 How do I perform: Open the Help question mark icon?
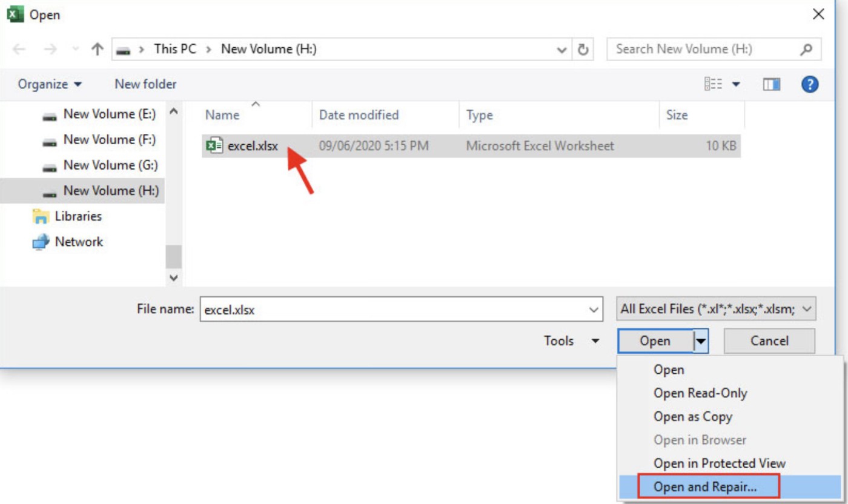(810, 84)
